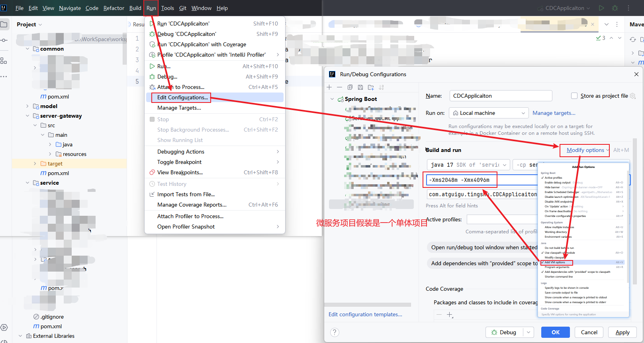The height and width of the screenshot is (343, 644).
Task: Select Edit Configurations... in Run menu
Action: coord(215,97)
